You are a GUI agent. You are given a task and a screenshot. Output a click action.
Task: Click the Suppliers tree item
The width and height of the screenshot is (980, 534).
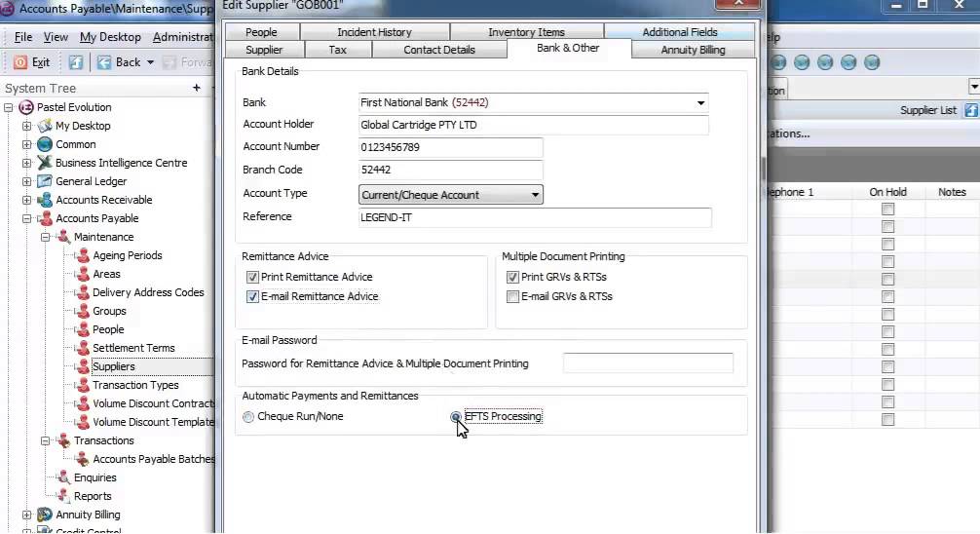coord(113,366)
